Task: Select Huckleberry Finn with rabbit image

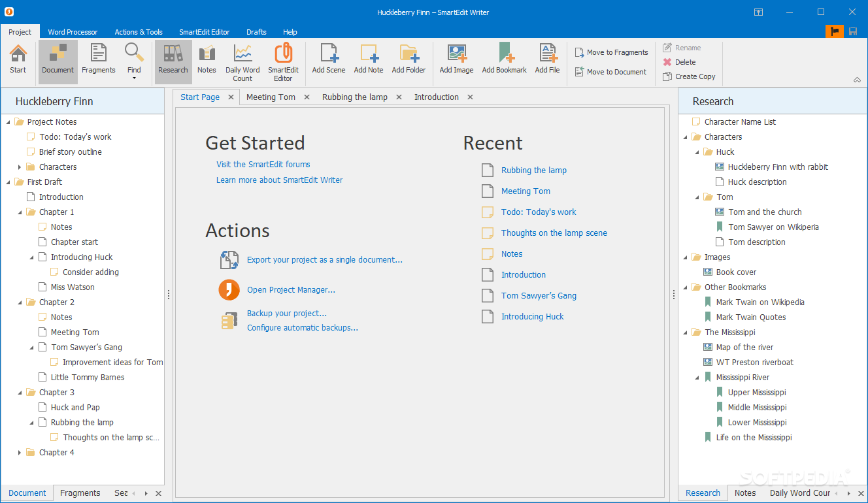Action: pyautogui.click(x=778, y=167)
